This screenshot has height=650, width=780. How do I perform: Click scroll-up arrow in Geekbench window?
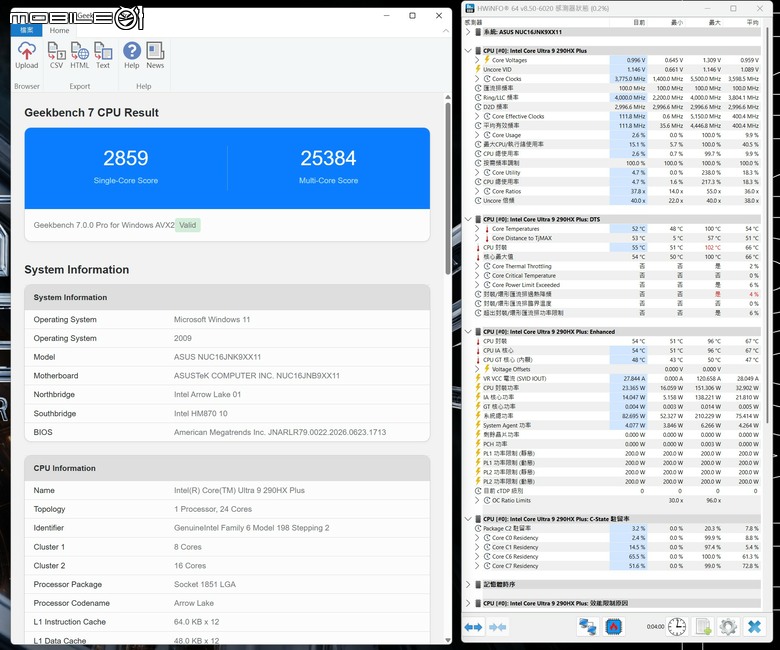(x=448, y=97)
